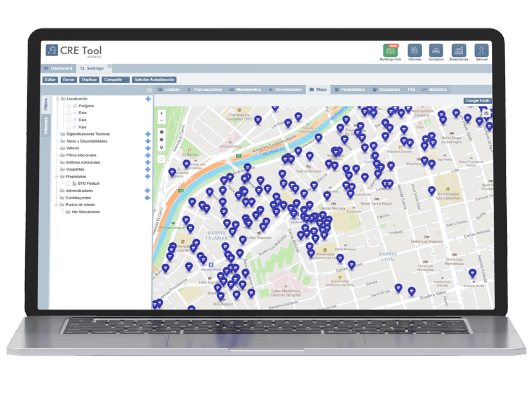This screenshot has height=398, width=532.
Task: Click the plus icon next to Ocupantes folder
Action: coord(148,169)
